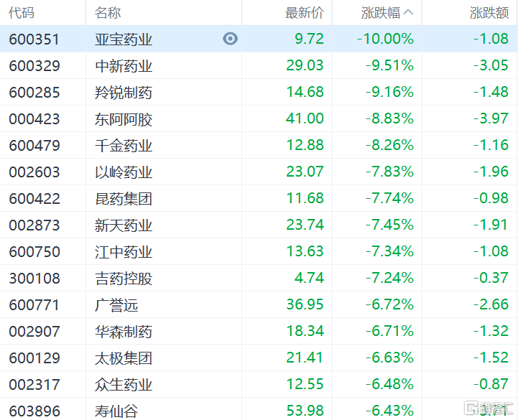
Task: Click the 名称 column header
Action: (108, 13)
